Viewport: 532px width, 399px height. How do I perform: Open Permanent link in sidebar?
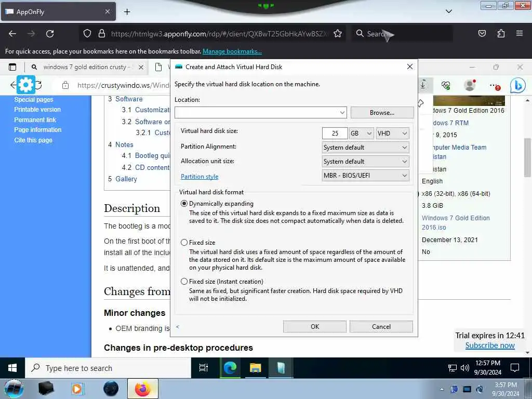(35, 120)
